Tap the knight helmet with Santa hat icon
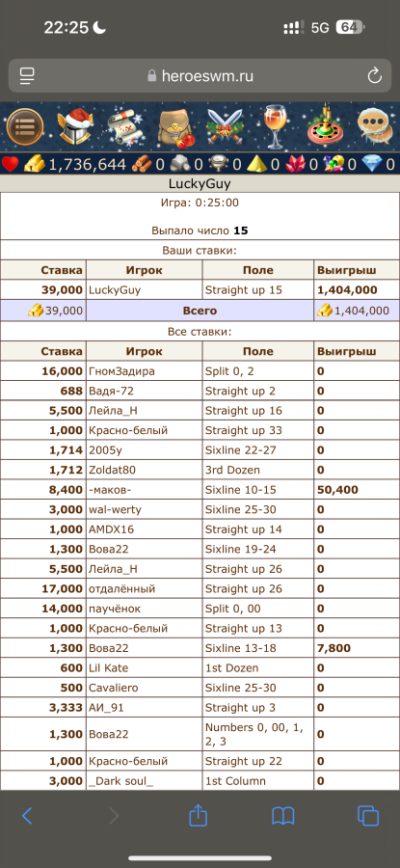This screenshot has height=868, width=400. click(x=76, y=126)
